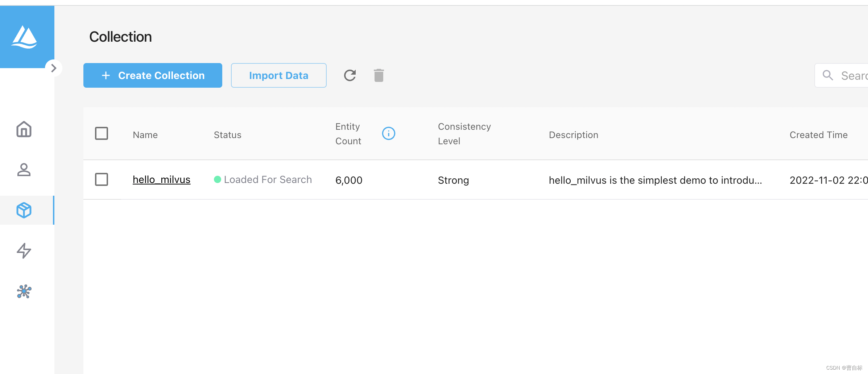
Task: Click the hello_milvus description text
Action: coord(656,180)
